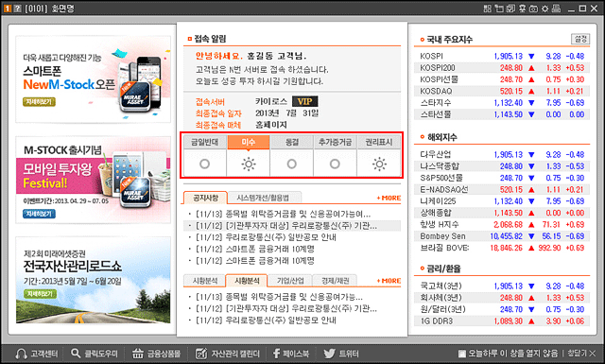
Task: Click the sun status icon under 미수
Action: [x=249, y=165]
